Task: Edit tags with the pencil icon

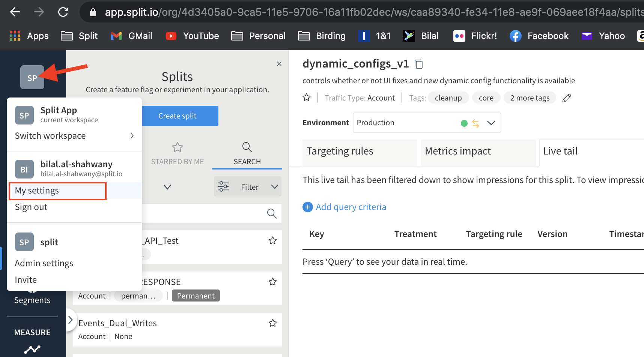Action: pos(567,98)
